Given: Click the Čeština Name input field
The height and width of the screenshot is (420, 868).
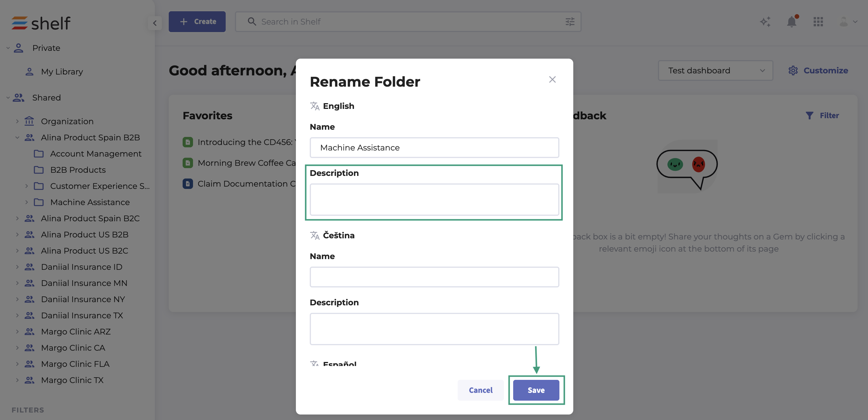Looking at the screenshot, I should [x=434, y=277].
